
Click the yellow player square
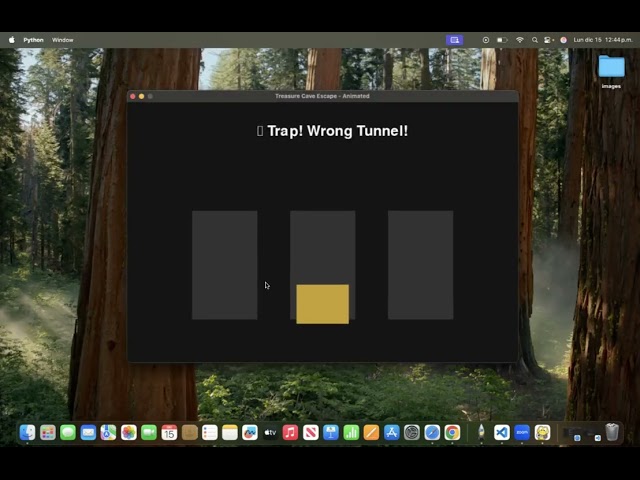click(322, 304)
